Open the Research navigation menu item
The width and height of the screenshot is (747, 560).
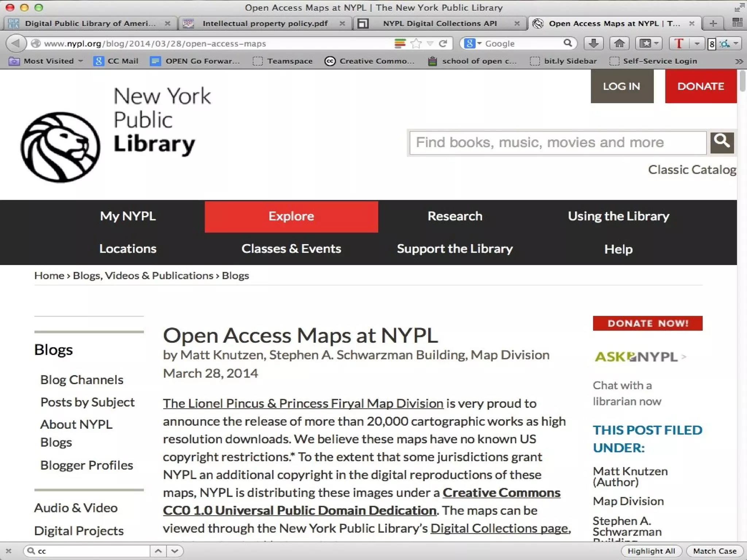(x=455, y=216)
